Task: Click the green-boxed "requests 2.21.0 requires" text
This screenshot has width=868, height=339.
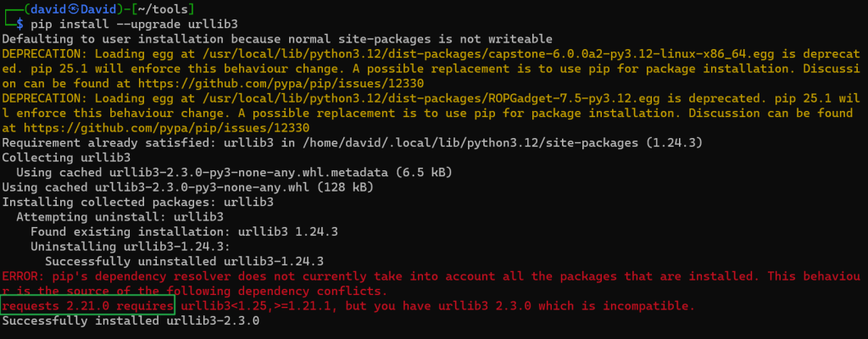Action: tap(88, 304)
